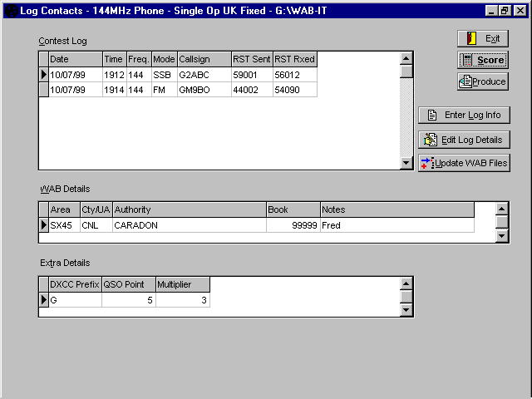532x399 pixels.
Task: Click frequency cell in G2ABC row
Action: coord(139,75)
